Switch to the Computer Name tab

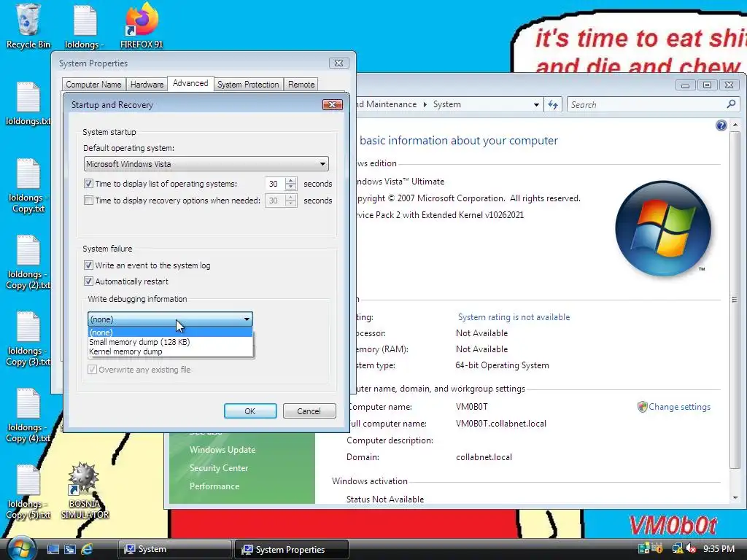coord(93,85)
